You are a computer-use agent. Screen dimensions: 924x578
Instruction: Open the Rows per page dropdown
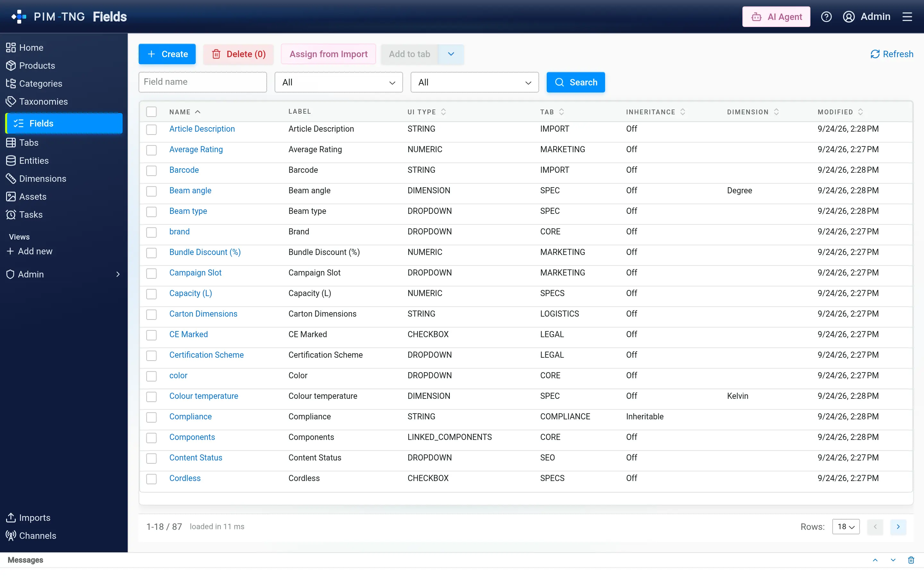point(846,527)
